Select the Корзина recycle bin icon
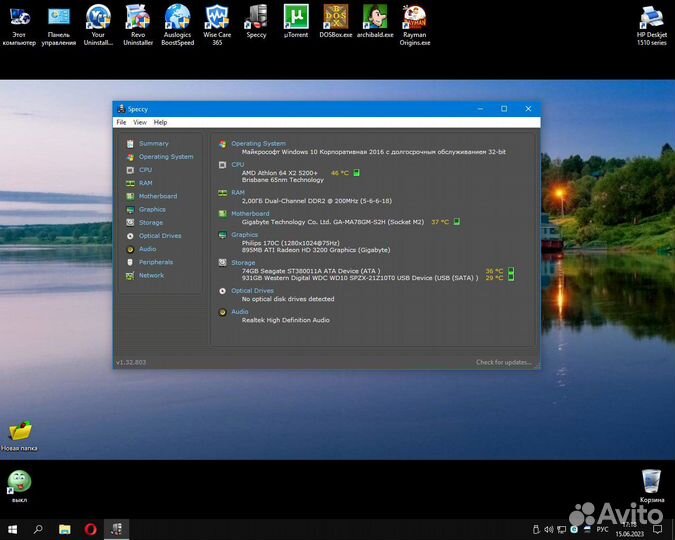 tap(652, 487)
